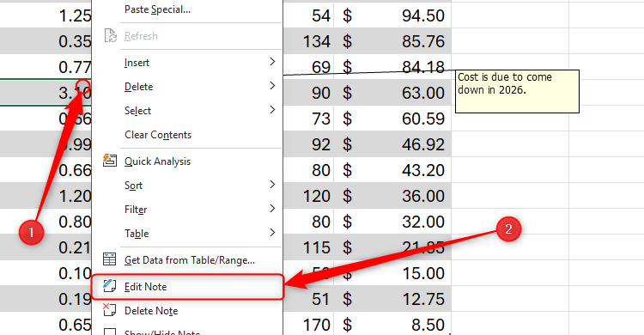Select the quantity cell 90
Image resolution: width=644 pixels, height=335 pixels.
308,93
